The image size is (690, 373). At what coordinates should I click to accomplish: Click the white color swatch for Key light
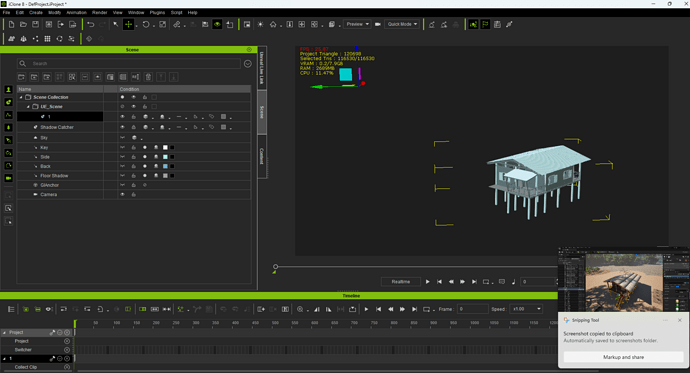165,147
